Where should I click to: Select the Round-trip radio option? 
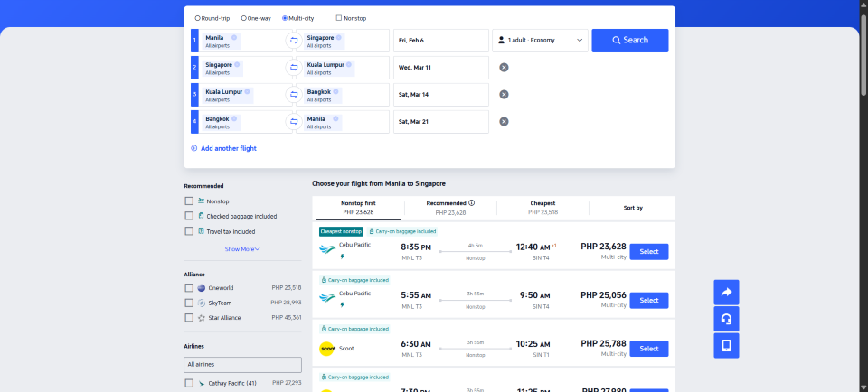(x=198, y=18)
